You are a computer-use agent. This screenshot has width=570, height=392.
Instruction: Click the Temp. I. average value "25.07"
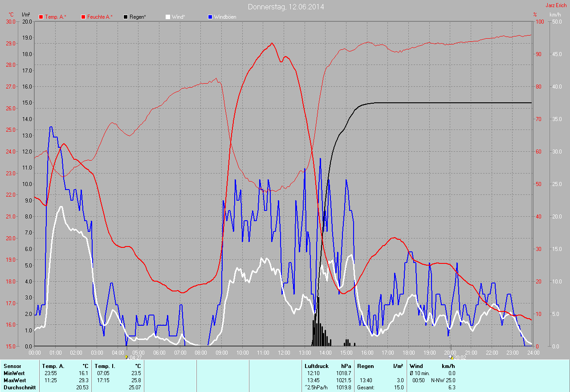pyautogui.click(x=135, y=388)
